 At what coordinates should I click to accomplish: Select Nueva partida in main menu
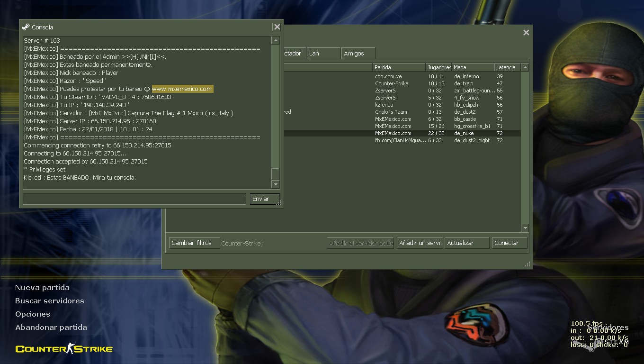[42, 287]
